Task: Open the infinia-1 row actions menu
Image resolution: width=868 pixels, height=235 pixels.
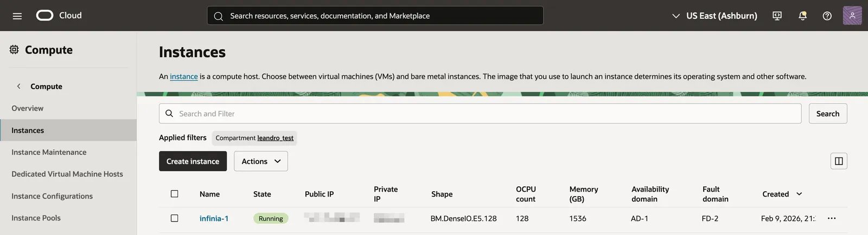Action: coord(832,218)
